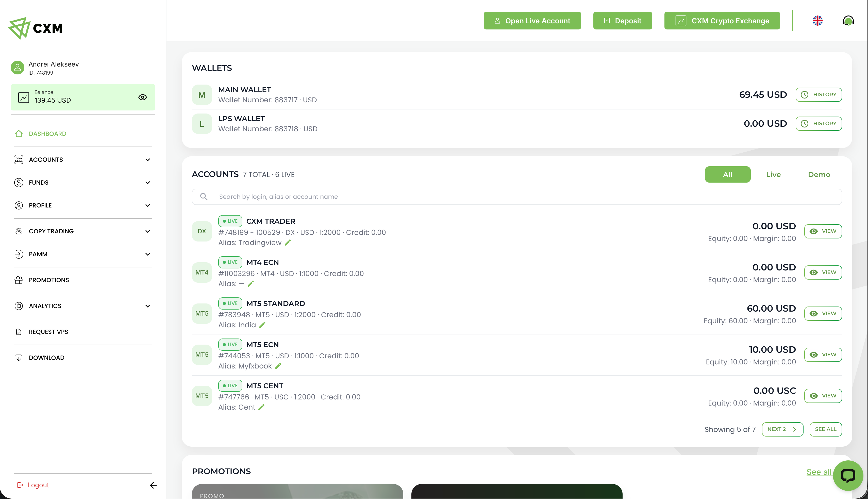
Task: Collapse the sidebar with the left arrow icon
Action: coord(153,485)
